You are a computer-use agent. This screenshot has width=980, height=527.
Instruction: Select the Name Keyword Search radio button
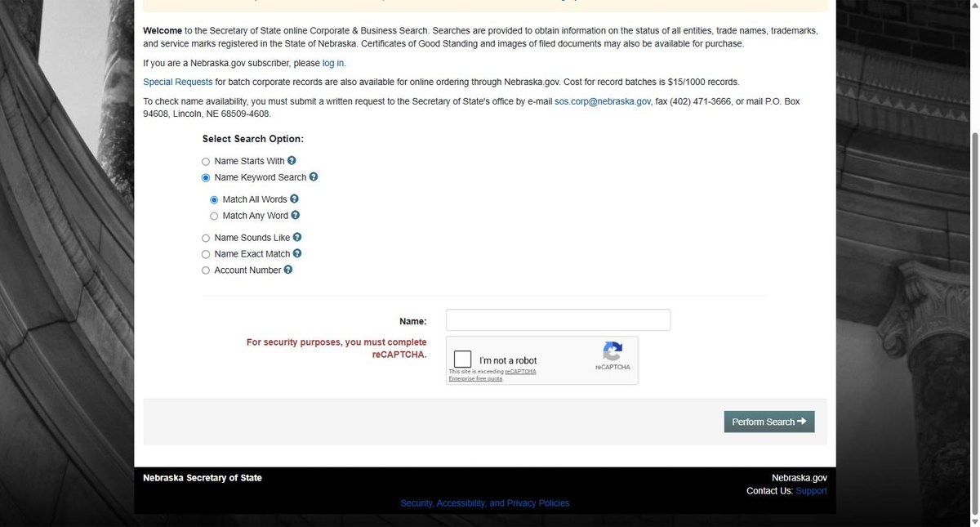tap(206, 177)
